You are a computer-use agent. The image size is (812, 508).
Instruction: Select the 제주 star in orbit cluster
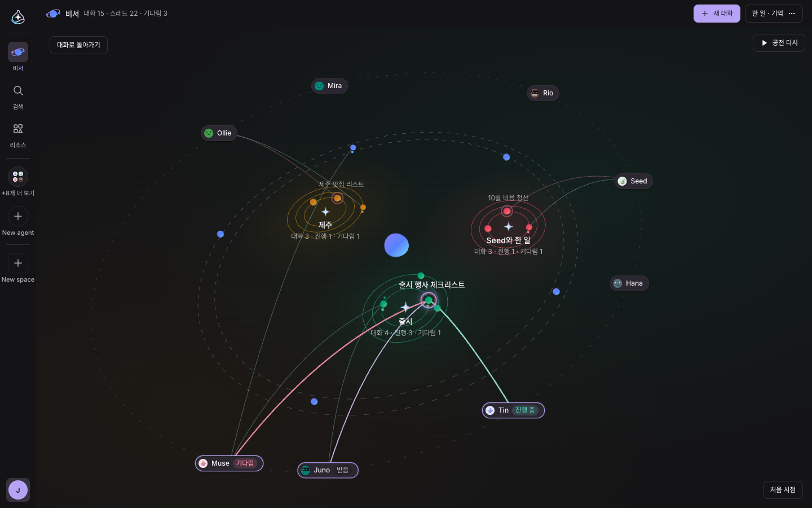point(325,212)
